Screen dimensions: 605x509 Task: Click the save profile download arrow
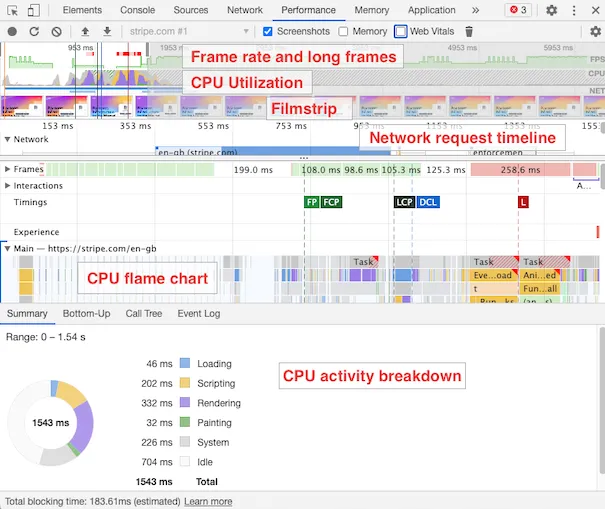pyautogui.click(x=106, y=31)
